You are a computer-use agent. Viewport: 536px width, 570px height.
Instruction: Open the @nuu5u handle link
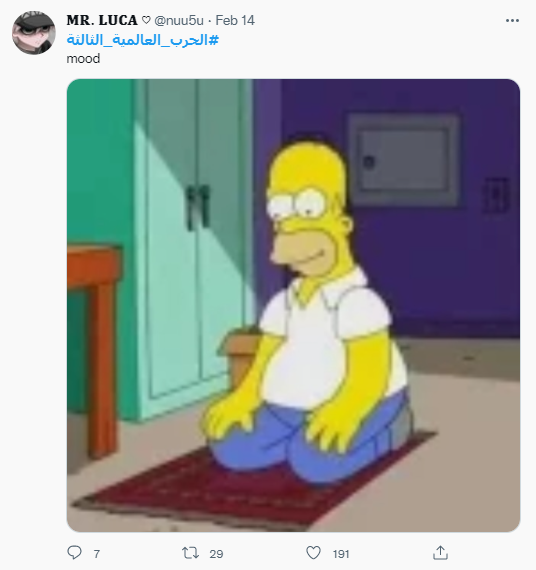pyautogui.click(x=179, y=20)
